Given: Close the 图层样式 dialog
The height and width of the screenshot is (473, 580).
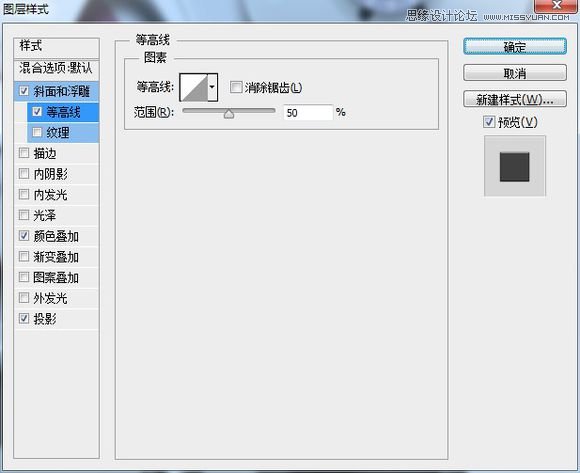Looking at the screenshot, I should click(556, 5).
